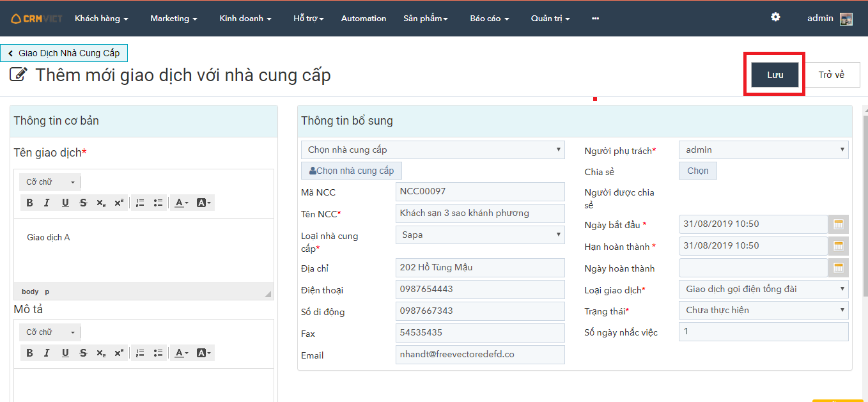Open the Hỗ trợ menu

click(309, 19)
